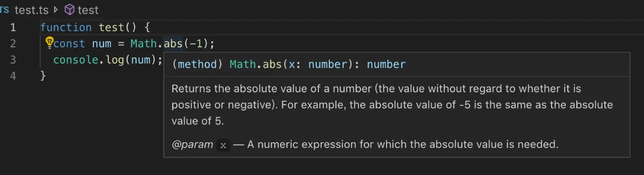644x175 pixels.
Task: Click line number 2 in gutter
Action: click(13, 43)
